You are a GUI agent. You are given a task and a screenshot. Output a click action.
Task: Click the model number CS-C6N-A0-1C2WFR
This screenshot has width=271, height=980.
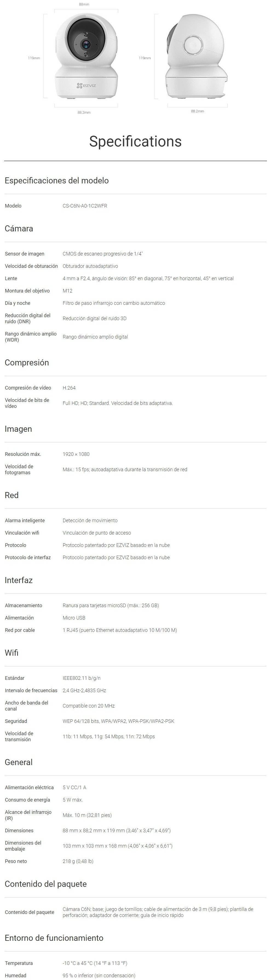(x=85, y=206)
